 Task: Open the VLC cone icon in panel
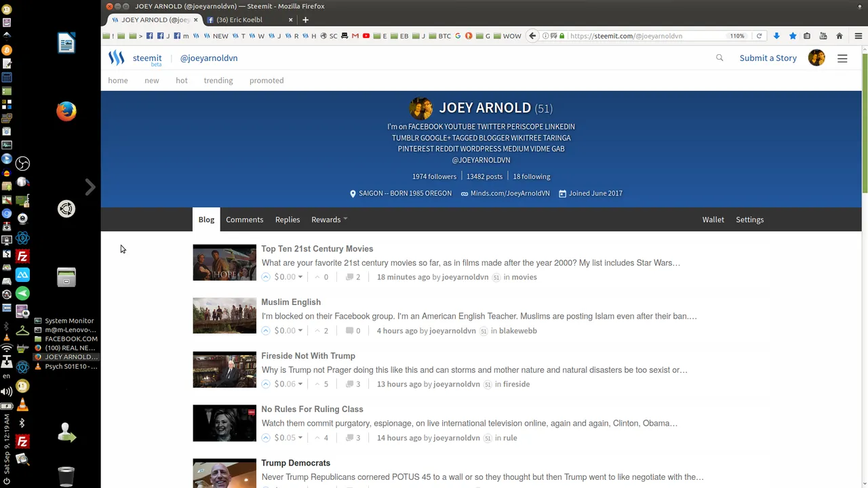[x=22, y=405]
